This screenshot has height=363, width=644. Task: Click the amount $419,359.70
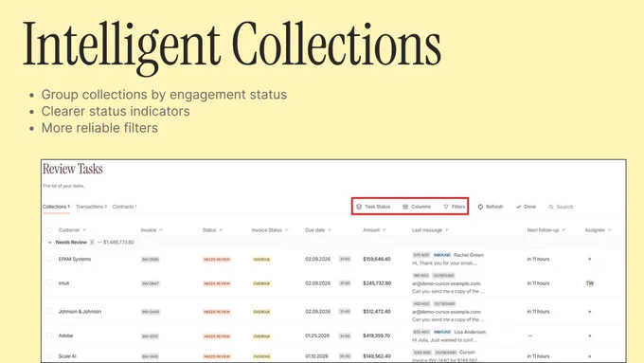click(x=377, y=336)
